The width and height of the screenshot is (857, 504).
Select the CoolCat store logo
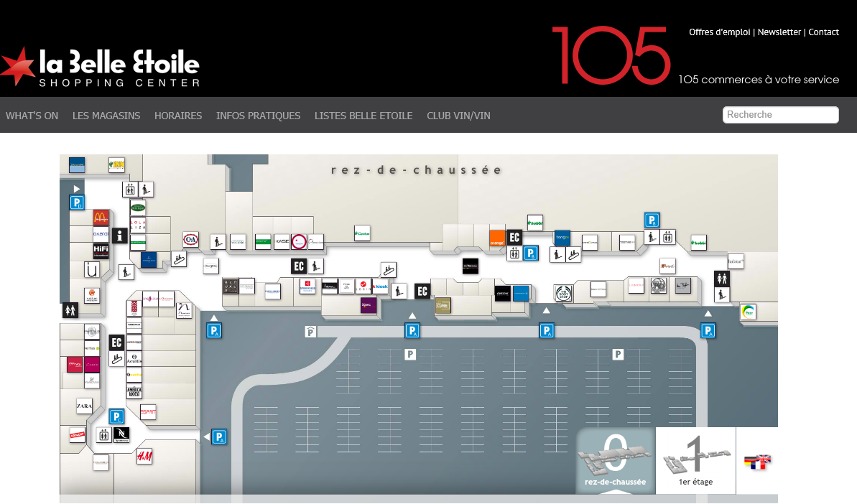point(77,434)
